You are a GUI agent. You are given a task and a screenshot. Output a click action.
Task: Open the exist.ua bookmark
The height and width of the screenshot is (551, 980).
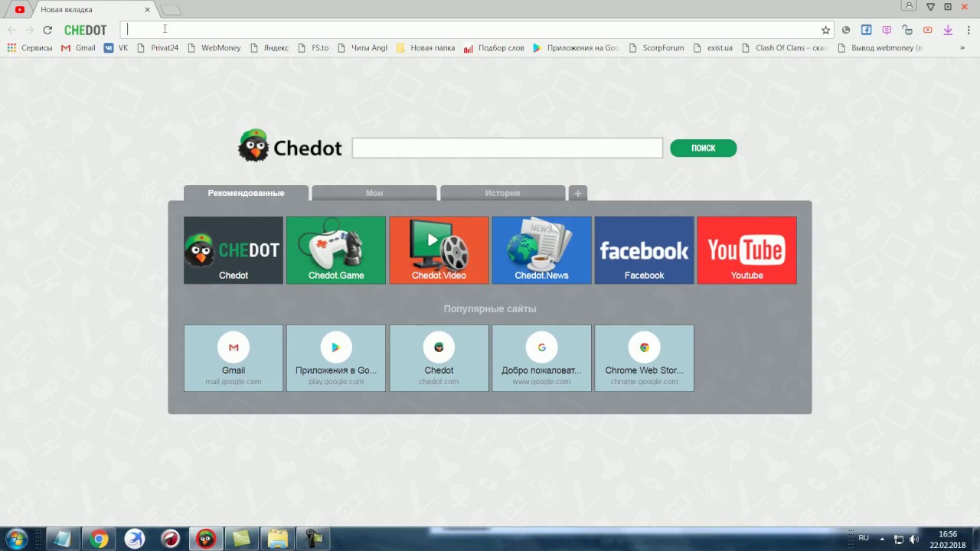(x=713, y=47)
